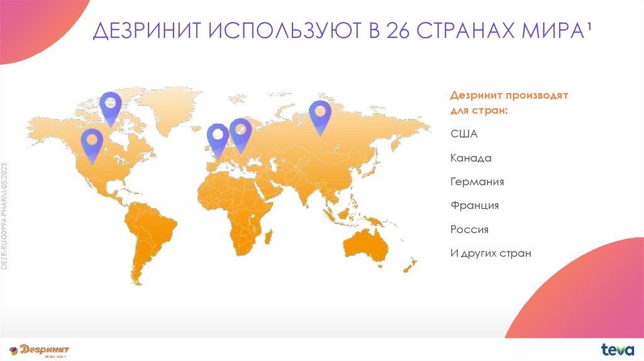Viewport: 644px width, 361px height.
Task: Click the map pin over Russia
Action: pyautogui.click(x=320, y=118)
